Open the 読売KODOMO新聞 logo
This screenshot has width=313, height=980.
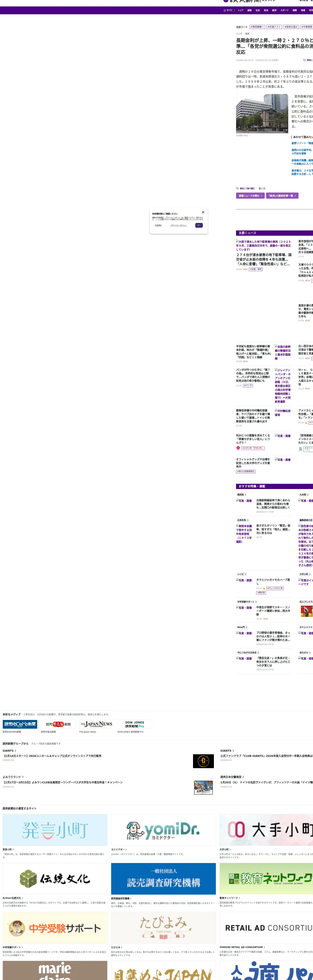pyautogui.click(x=20, y=724)
